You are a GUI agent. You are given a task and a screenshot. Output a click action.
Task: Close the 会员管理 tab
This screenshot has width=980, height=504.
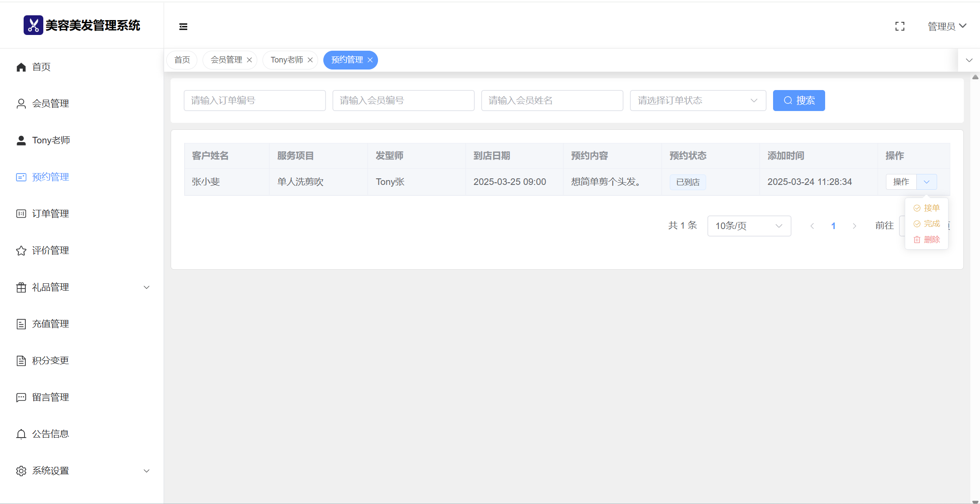click(249, 60)
